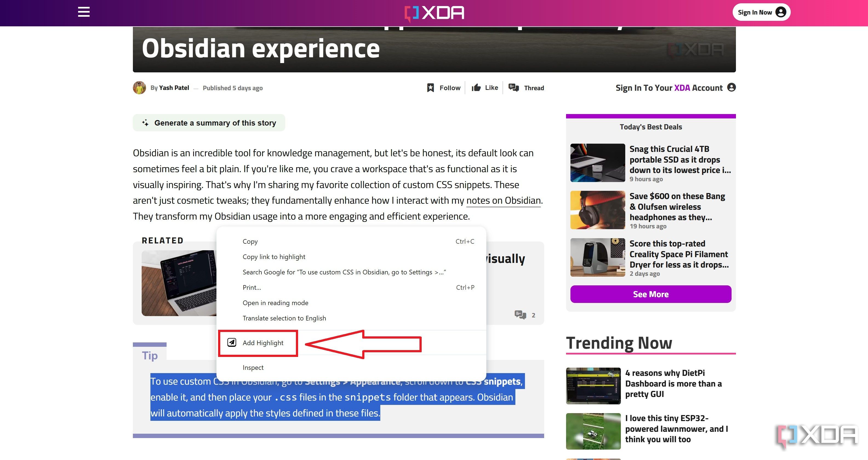The height and width of the screenshot is (460, 868).
Task: Click the Crucial SSD deal thumbnail
Action: pyautogui.click(x=597, y=163)
